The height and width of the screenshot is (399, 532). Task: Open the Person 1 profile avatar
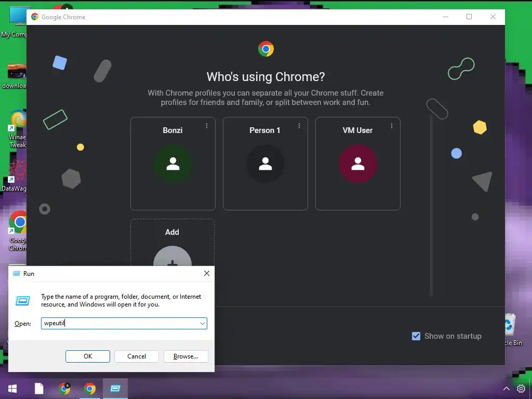265,164
